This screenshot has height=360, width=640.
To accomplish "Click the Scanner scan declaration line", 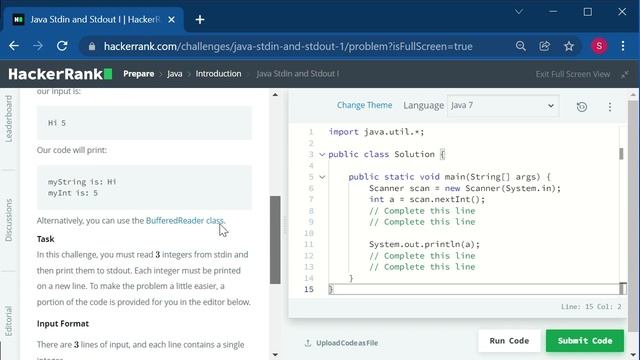I will tap(465, 188).
